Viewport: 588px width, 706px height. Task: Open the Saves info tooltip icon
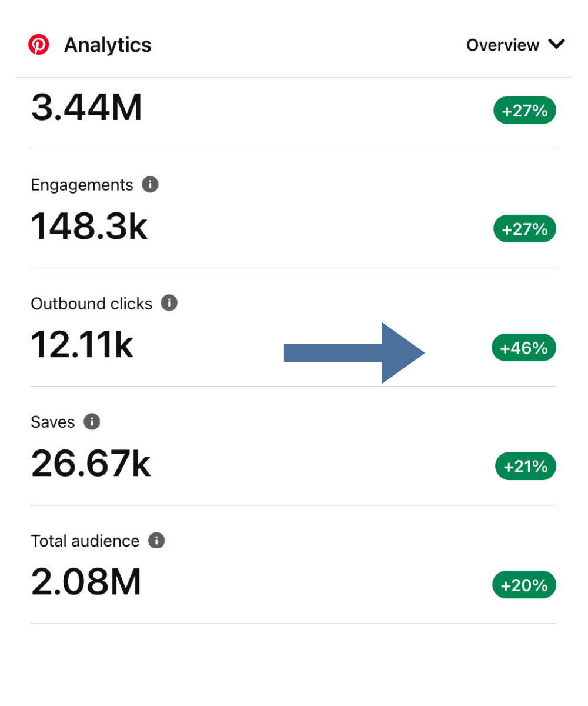(92, 422)
